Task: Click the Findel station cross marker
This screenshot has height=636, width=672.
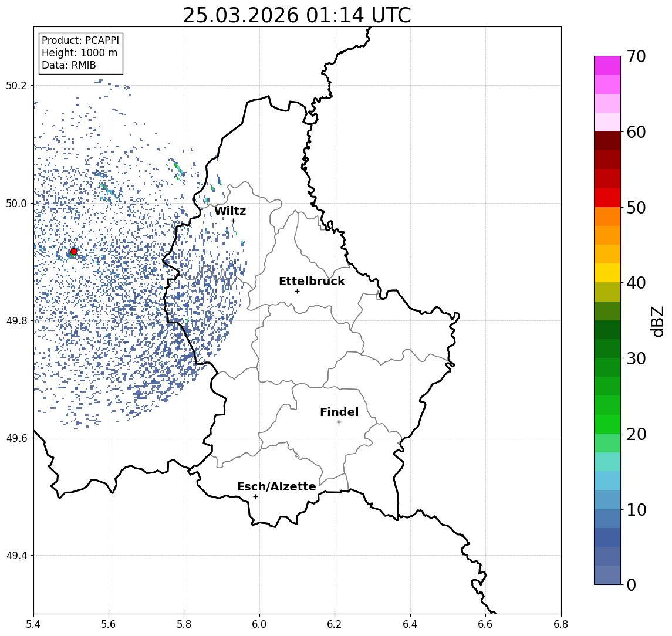Action: [x=339, y=422]
